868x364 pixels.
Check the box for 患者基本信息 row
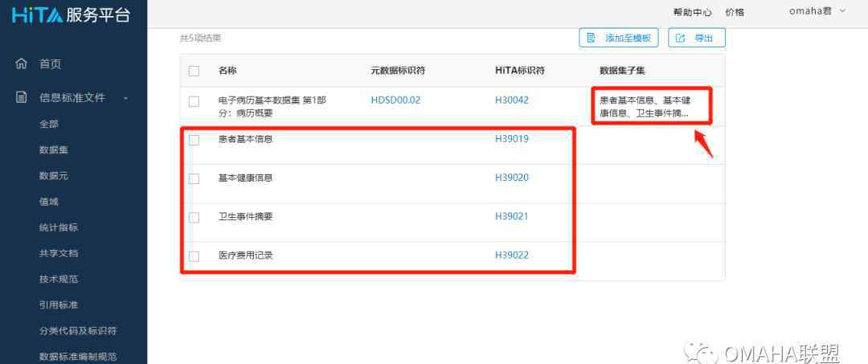(194, 140)
